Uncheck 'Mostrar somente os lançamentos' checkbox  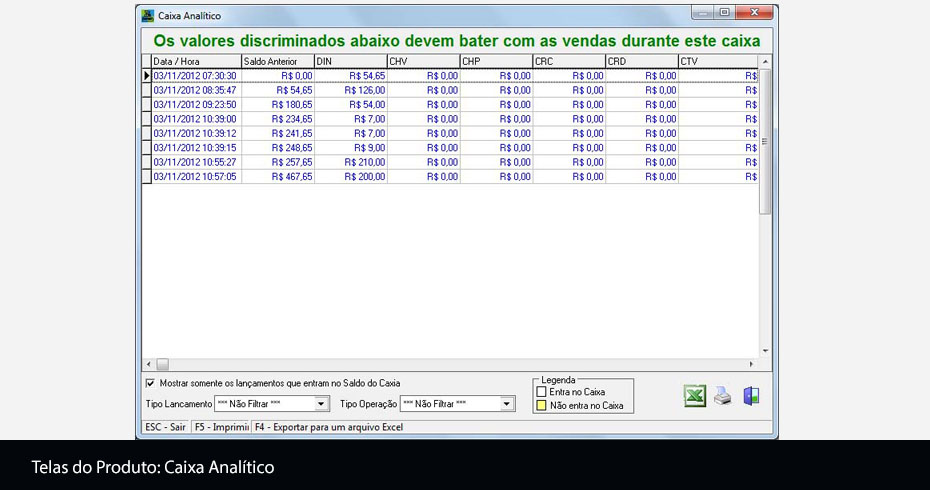tap(151, 383)
